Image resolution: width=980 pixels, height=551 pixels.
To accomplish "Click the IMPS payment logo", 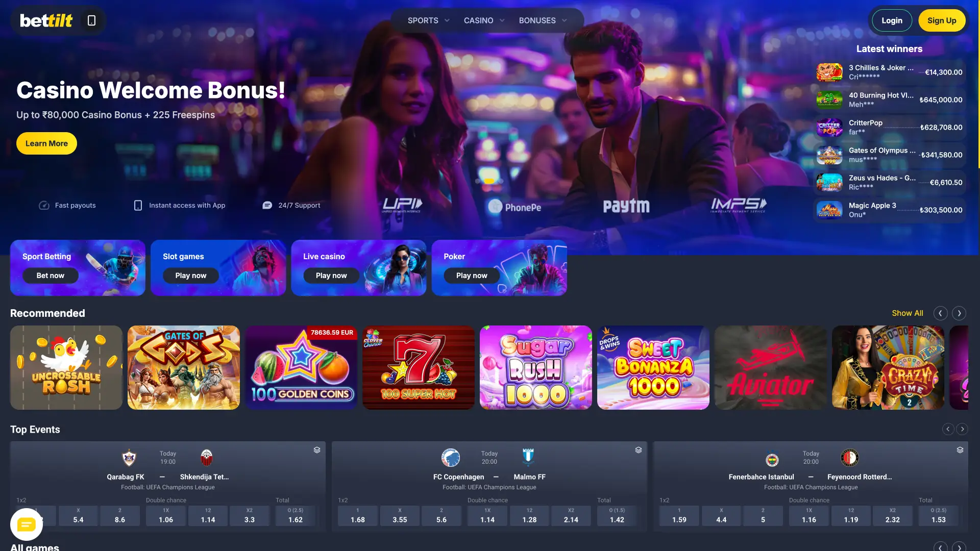I will pyautogui.click(x=739, y=205).
